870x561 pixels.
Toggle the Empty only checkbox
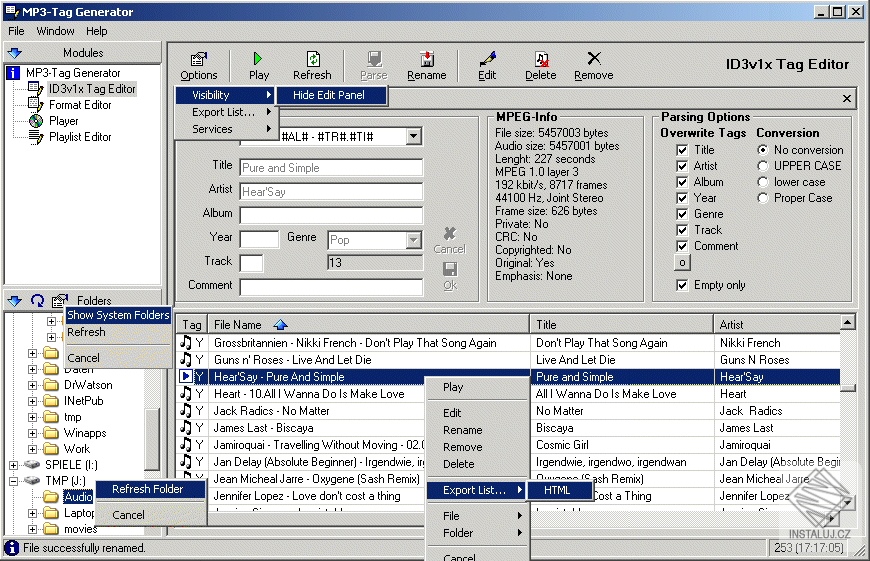[x=682, y=285]
